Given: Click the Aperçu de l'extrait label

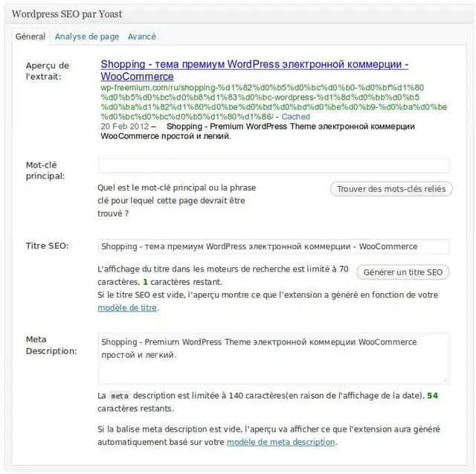Looking at the screenshot, I should coord(48,71).
